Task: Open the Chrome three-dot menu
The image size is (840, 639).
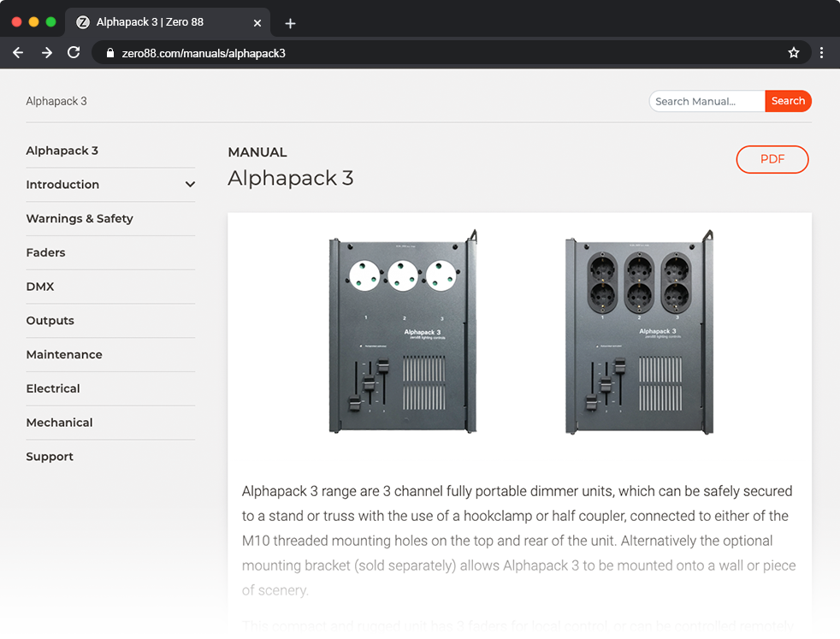Action: pyautogui.click(x=821, y=53)
